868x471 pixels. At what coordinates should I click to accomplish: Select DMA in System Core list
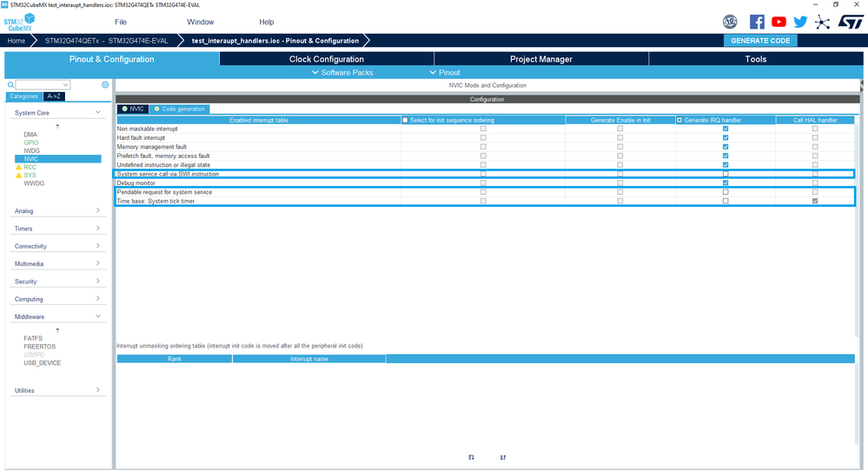coord(30,135)
